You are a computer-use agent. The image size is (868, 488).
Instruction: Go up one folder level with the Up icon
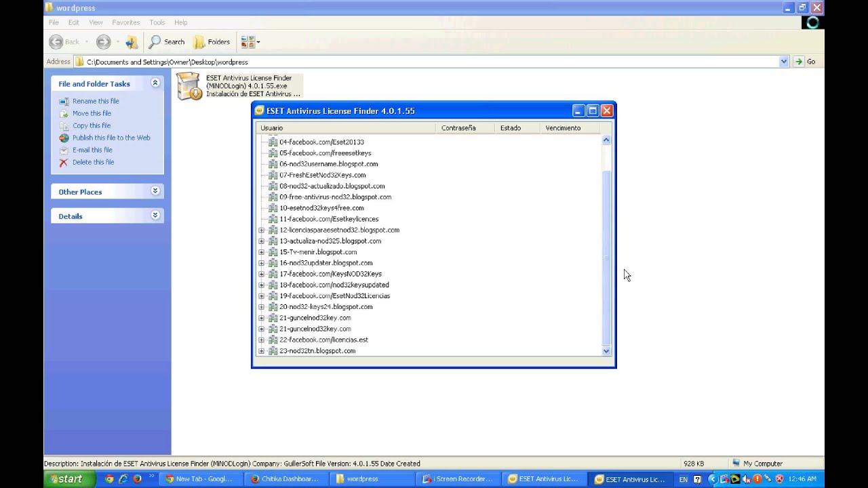click(132, 42)
